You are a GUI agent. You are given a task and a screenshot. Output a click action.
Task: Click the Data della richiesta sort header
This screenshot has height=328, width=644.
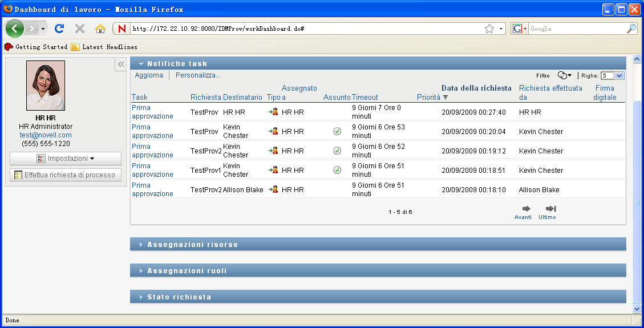tap(476, 88)
